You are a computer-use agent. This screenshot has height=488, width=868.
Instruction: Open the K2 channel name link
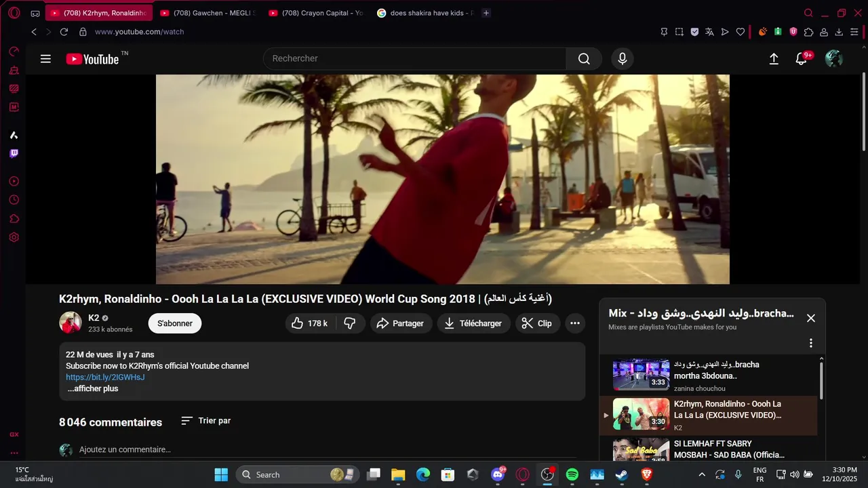(94, 318)
